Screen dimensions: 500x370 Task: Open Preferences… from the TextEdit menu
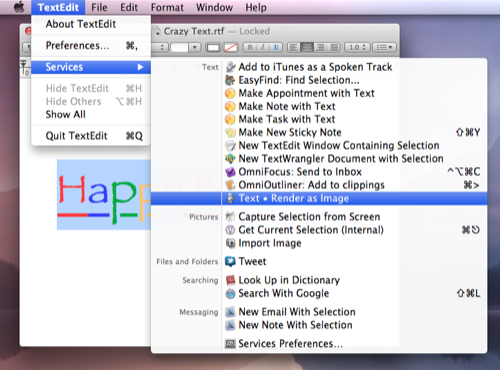click(91, 45)
